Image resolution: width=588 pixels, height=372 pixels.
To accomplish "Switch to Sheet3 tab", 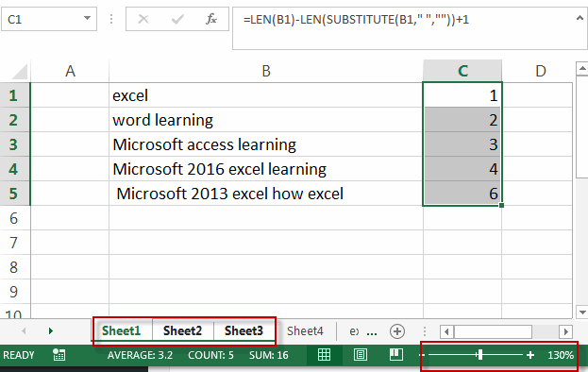I will click(x=244, y=330).
